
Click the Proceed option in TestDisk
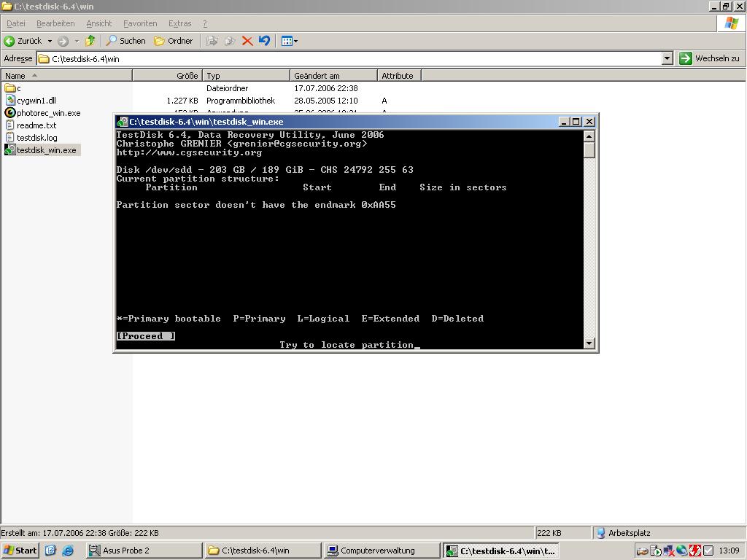point(146,336)
